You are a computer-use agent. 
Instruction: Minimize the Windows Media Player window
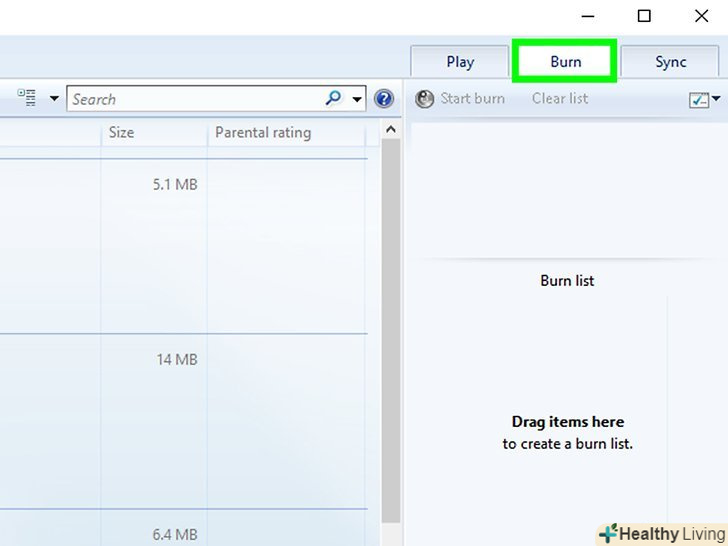(588, 16)
